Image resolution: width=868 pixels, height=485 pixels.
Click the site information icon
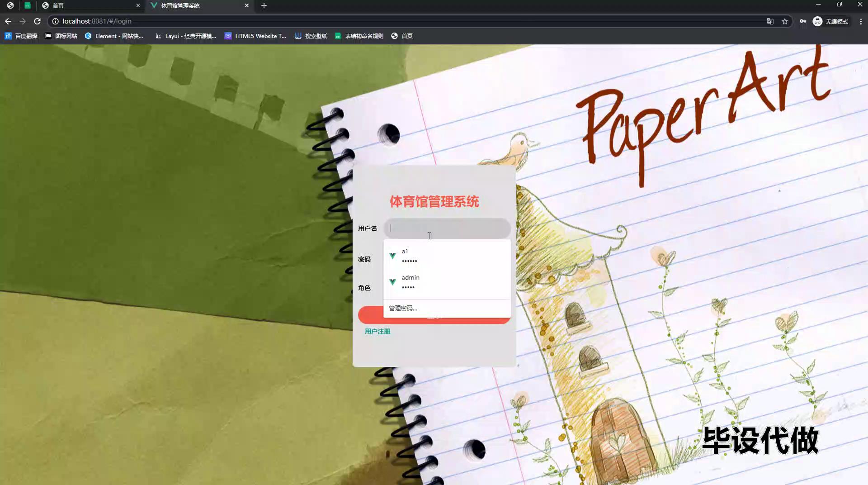pos(55,21)
